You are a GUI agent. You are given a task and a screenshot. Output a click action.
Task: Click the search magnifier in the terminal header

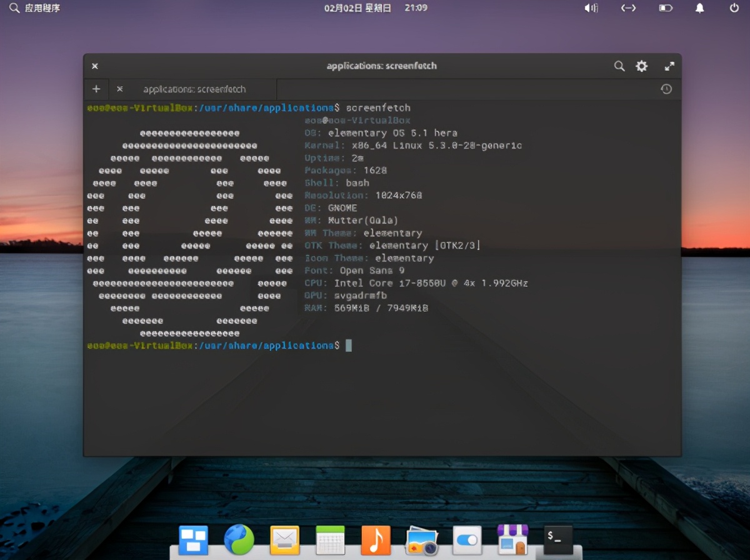(x=619, y=66)
